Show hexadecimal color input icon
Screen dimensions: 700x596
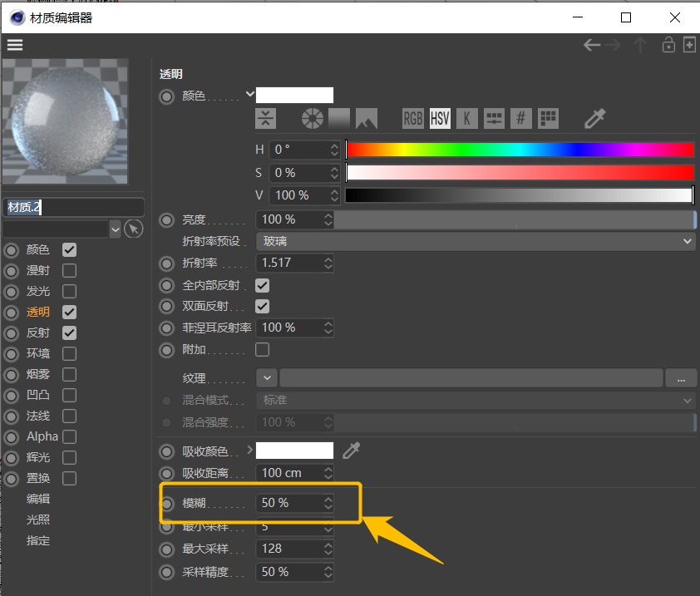(x=521, y=118)
